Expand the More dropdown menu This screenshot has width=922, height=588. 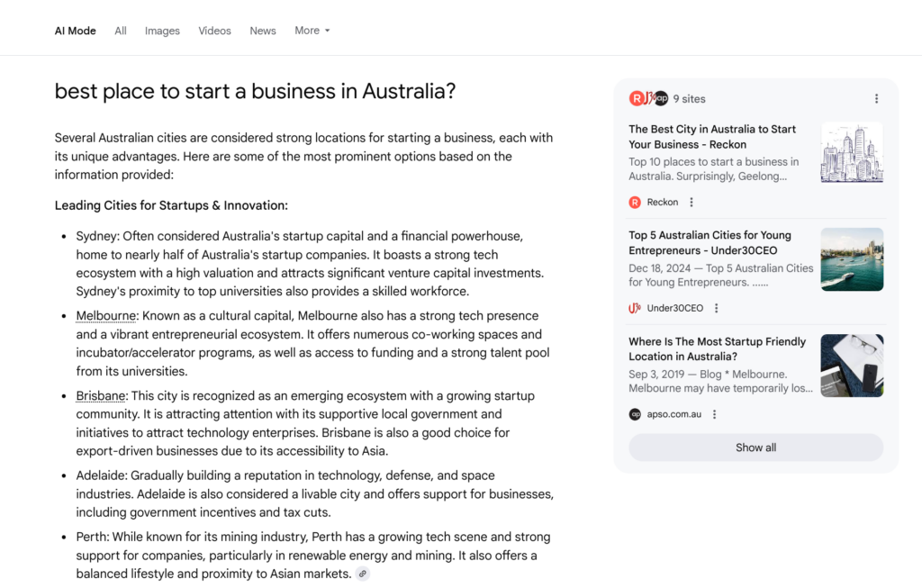click(312, 31)
